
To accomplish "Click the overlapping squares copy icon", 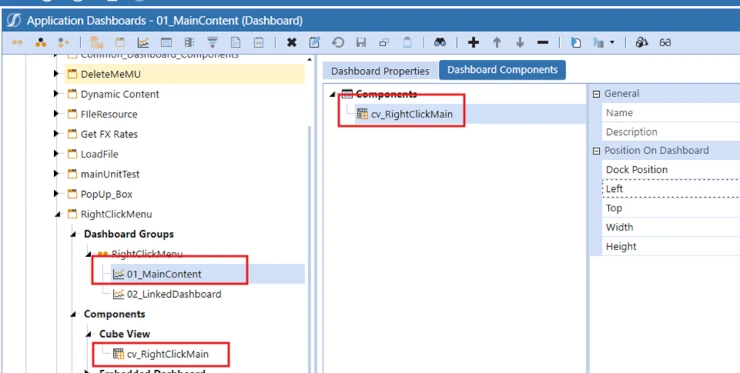I will 384,42.
